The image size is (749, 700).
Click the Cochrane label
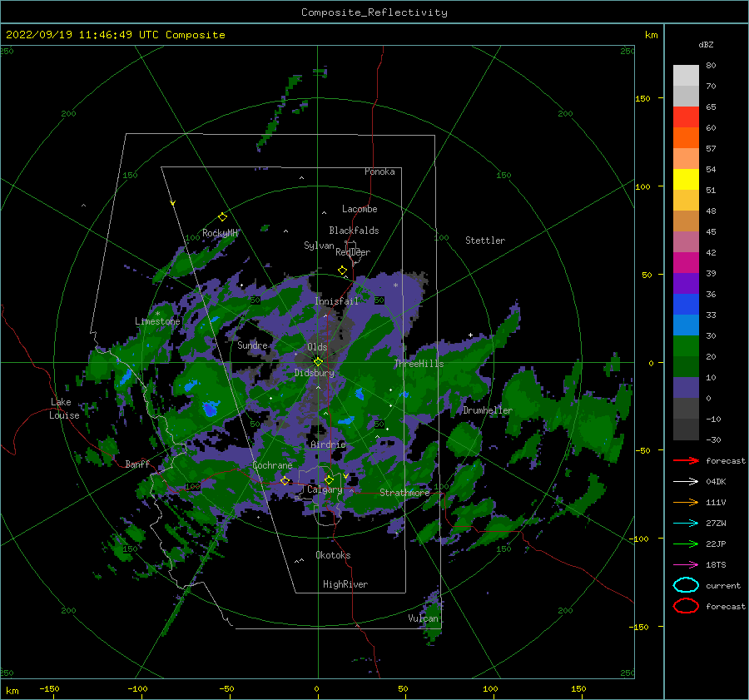[x=272, y=465]
